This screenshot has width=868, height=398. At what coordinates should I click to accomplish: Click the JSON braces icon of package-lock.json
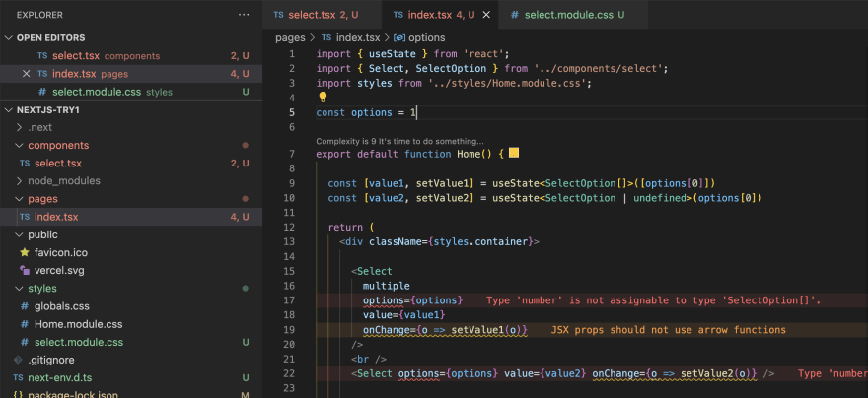click(x=18, y=395)
